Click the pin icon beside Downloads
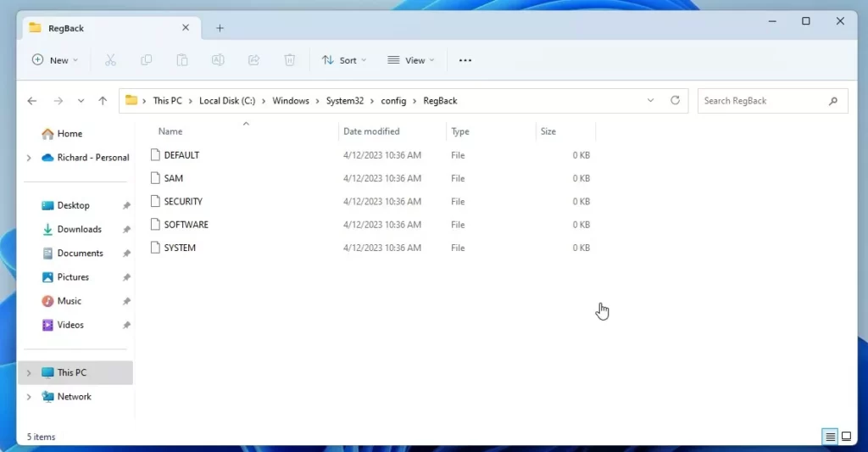868x452 pixels. click(126, 229)
